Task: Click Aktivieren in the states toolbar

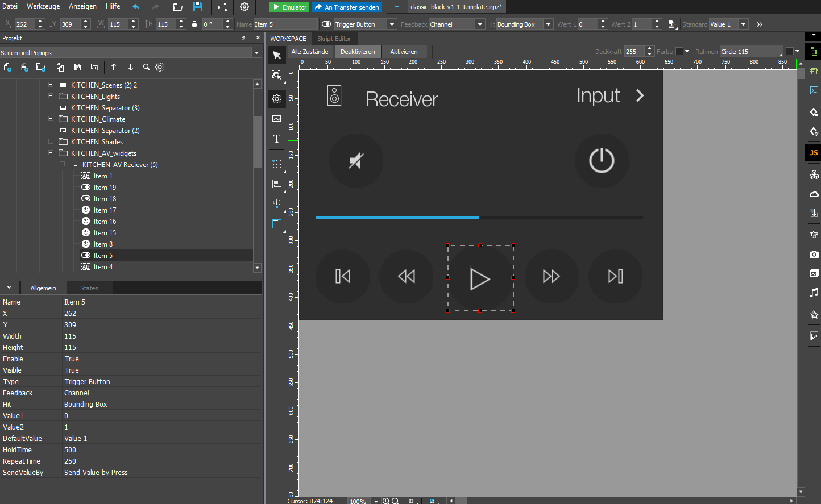Action: click(403, 51)
